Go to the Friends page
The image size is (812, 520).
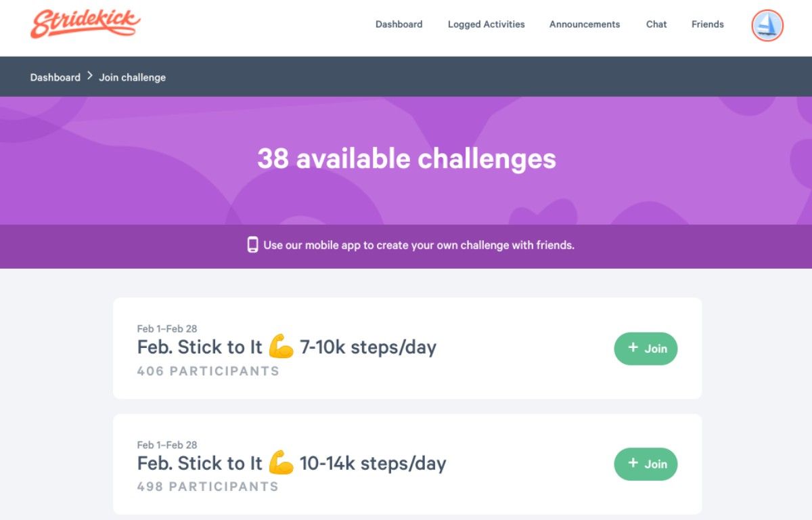[707, 24]
